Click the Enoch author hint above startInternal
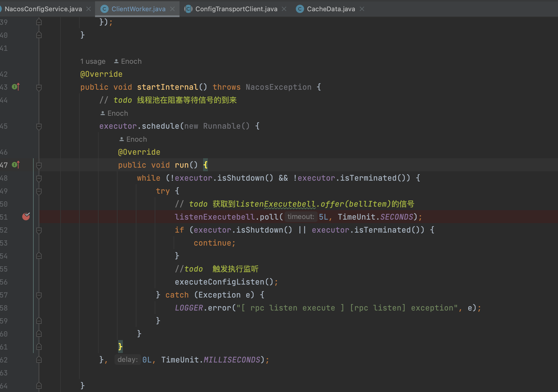This screenshot has height=392, width=558. click(x=128, y=61)
